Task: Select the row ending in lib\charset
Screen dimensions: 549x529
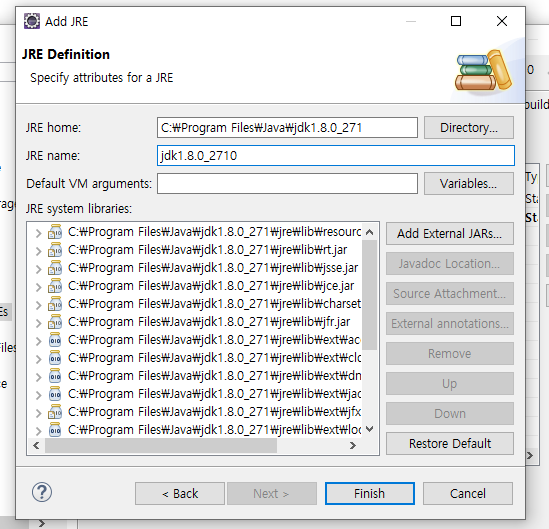Action: (214, 304)
